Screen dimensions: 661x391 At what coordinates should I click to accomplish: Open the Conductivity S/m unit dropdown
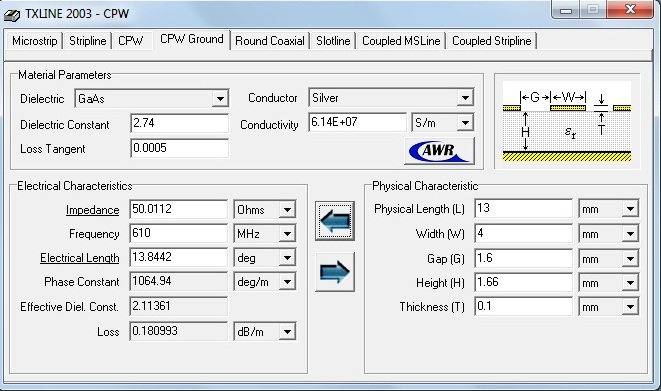443,123
